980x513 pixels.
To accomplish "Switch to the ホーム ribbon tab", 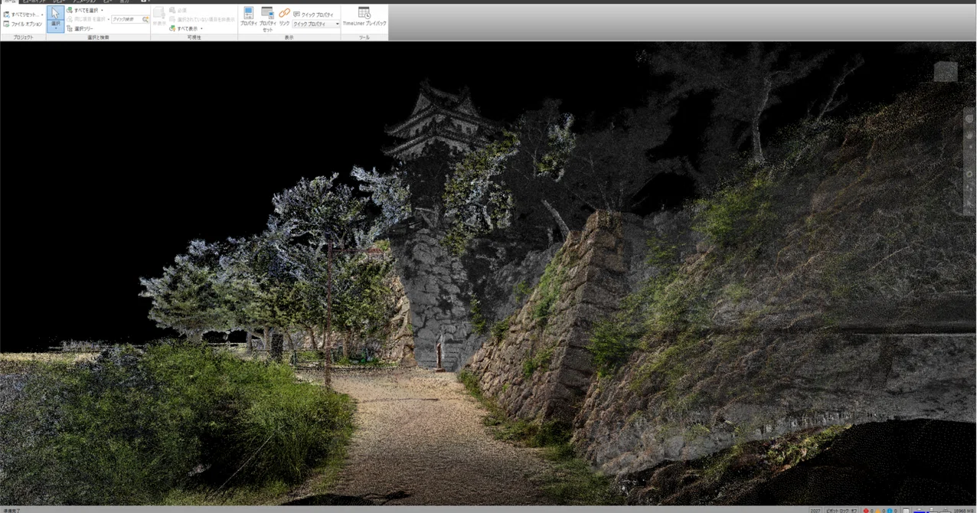I will 8,2.
